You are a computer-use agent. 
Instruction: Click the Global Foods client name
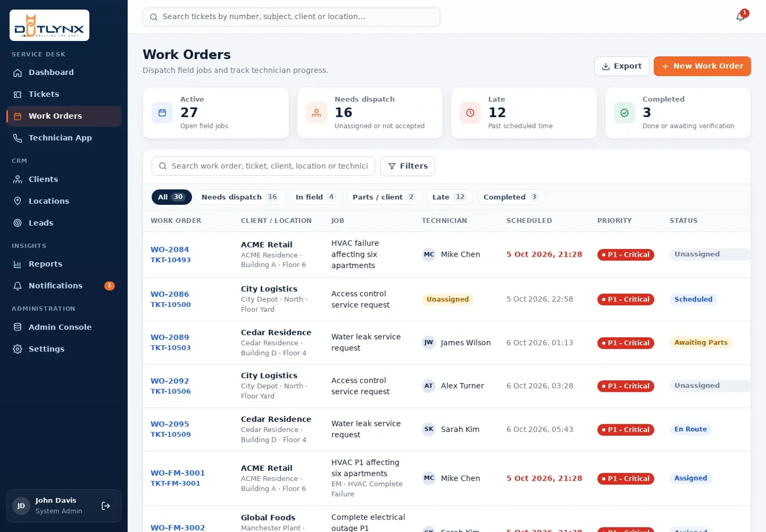(268, 518)
